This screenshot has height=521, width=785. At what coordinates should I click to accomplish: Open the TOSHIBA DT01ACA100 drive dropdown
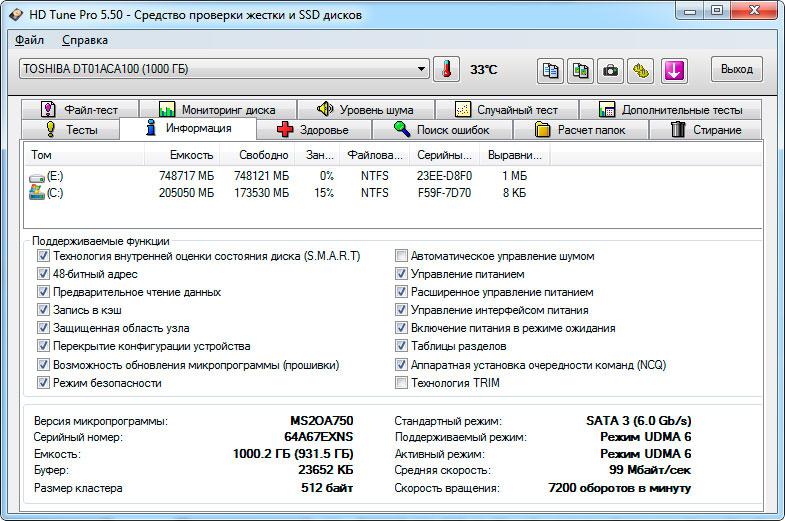pos(422,69)
